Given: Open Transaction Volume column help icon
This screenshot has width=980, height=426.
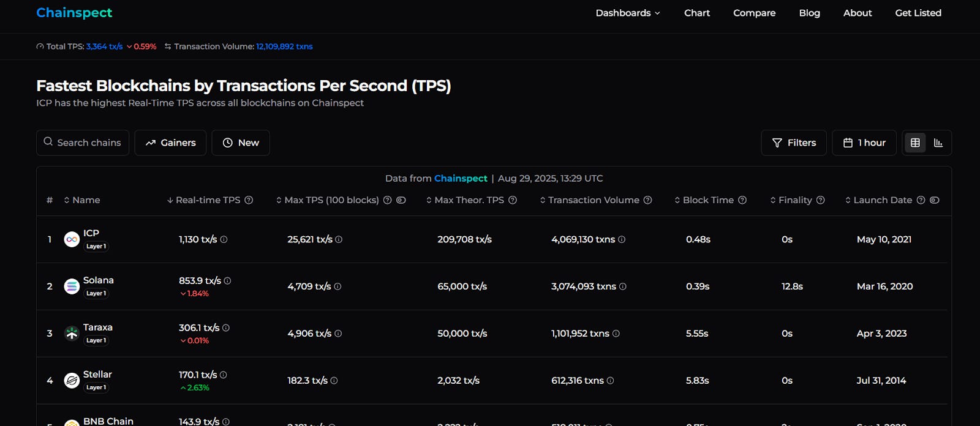Looking at the screenshot, I should tap(647, 200).
